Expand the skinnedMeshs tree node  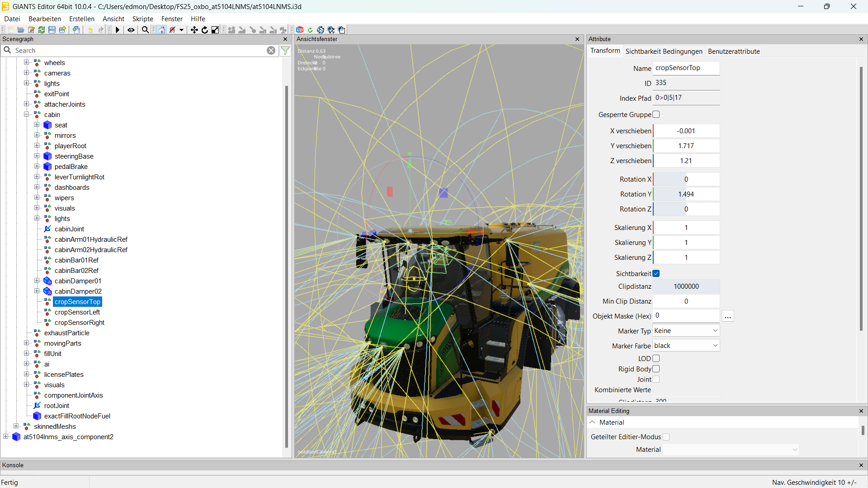tap(16, 427)
